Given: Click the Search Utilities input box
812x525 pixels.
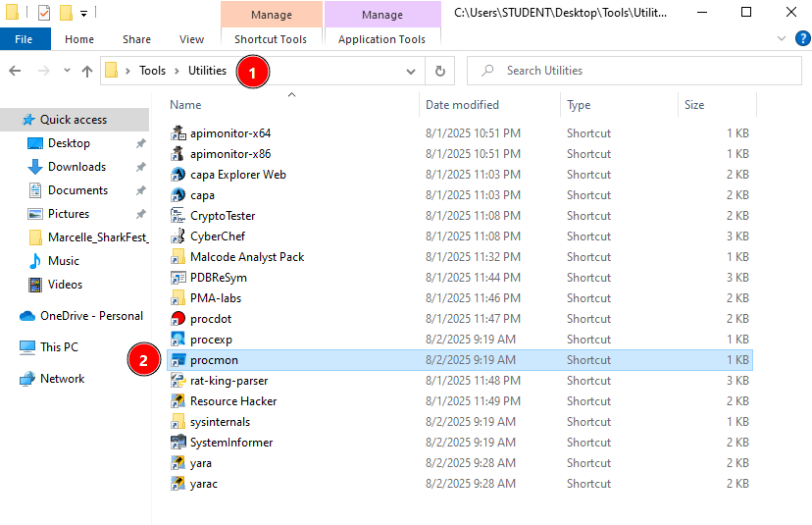Looking at the screenshot, I should 637,71.
